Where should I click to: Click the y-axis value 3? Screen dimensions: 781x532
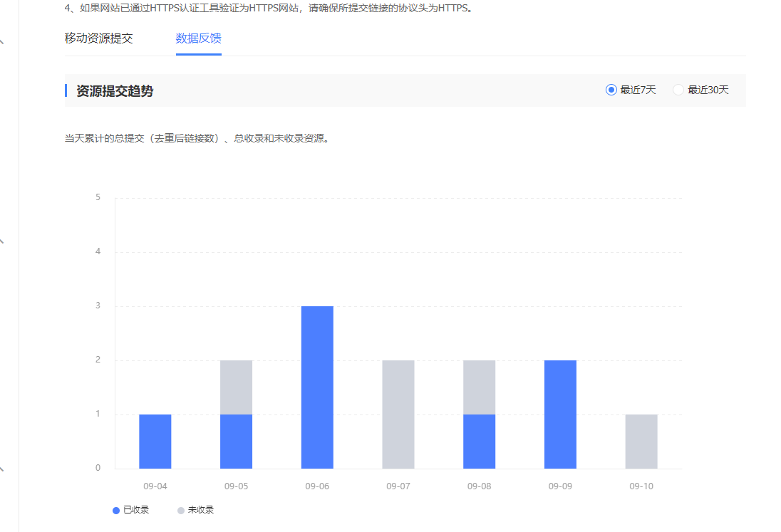98,306
